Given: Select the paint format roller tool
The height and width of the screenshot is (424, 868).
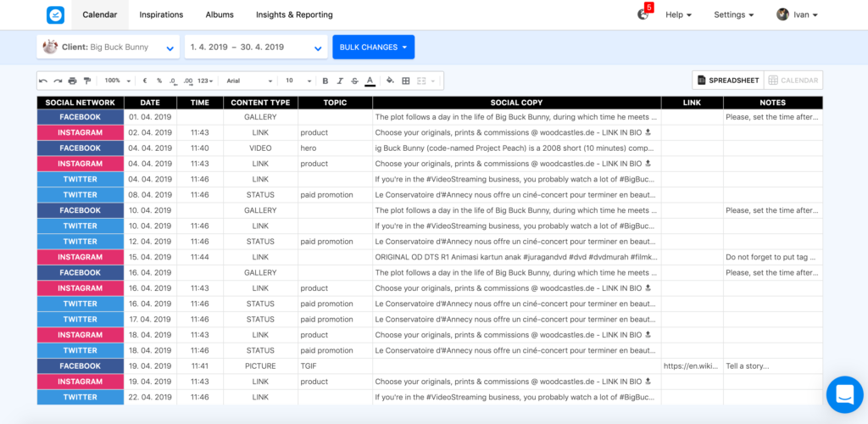Looking at the screenshot, I should click(x=86, y=81).
